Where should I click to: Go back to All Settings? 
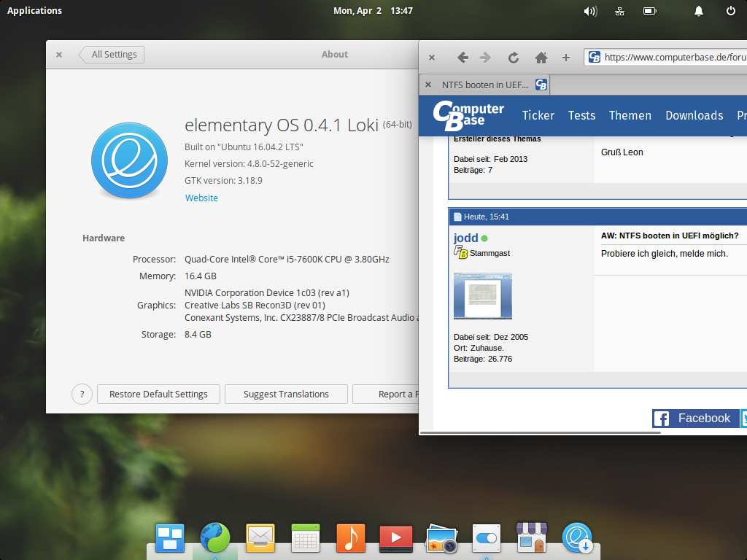pyautogui.click(x=112, y=54)
